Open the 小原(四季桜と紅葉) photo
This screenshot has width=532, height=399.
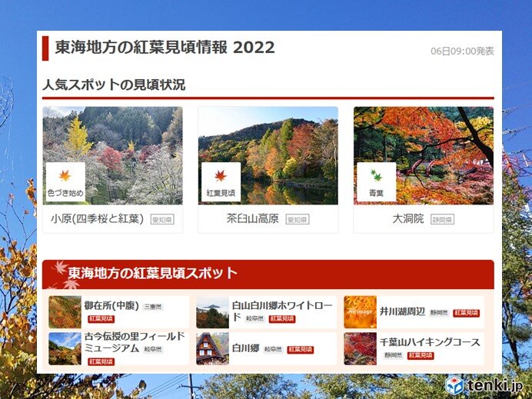[x=113, y=156]
